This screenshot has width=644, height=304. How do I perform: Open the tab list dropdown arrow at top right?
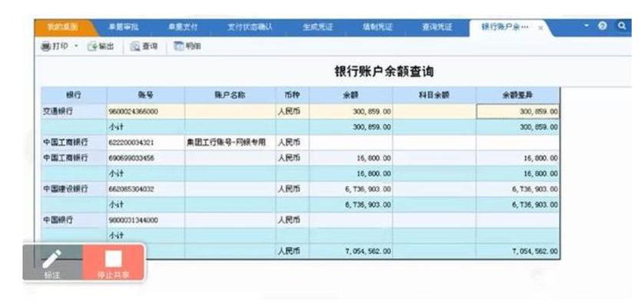point(587,26)
